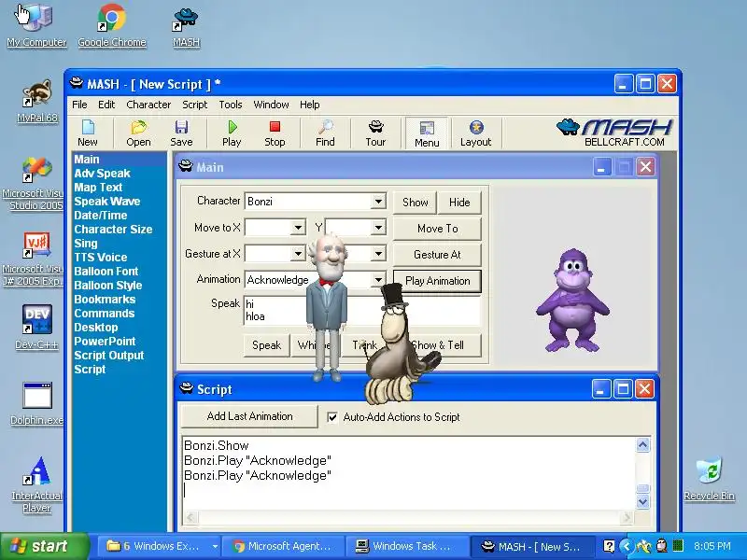Viewport: 747px width, 560px height.
Task: Expand taskbar Windows Explorer group arrow
Action: click(x=216, y=546)
